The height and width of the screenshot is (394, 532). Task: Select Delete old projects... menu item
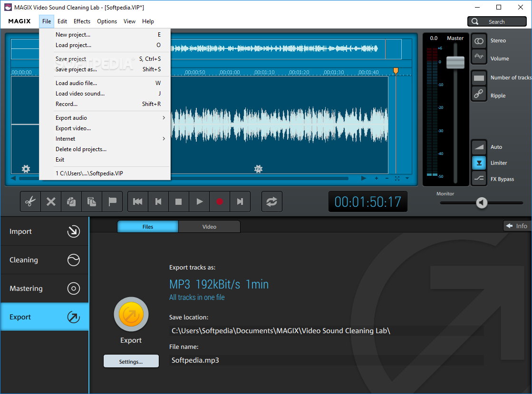pos(105,149)
